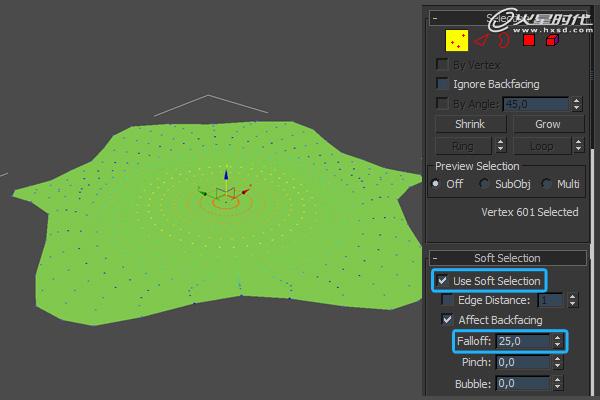The height and width of the screenshot is (400, 600).
Task: Select the Off preview selection radio
Action: tap(436, 184)
